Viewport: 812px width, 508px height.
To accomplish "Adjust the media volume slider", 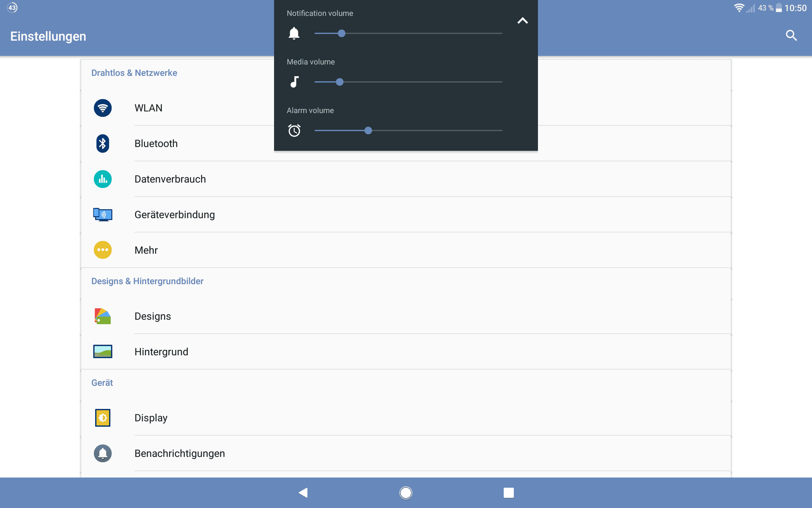I will pos(409,82).
